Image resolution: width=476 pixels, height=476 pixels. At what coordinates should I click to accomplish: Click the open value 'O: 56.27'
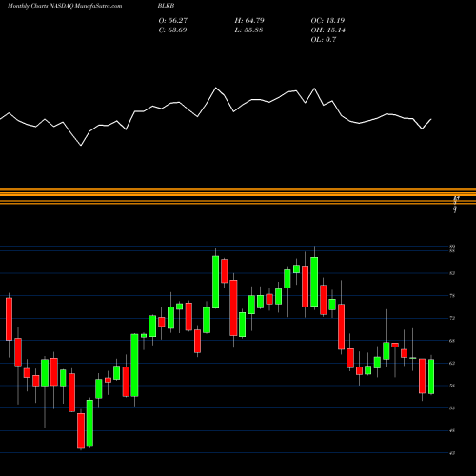click(173, 21)
